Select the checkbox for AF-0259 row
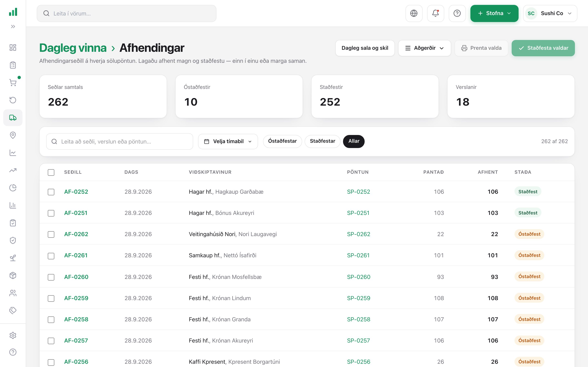 [51, 298]
